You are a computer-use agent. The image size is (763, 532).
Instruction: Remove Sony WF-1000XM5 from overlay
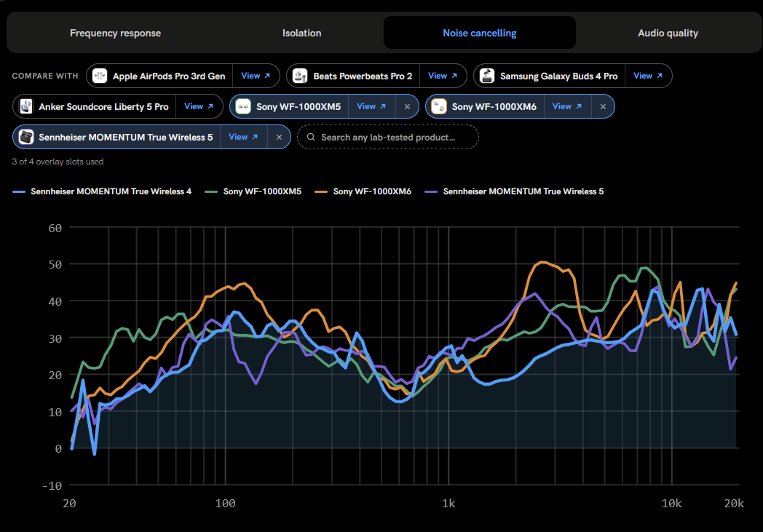407,106
